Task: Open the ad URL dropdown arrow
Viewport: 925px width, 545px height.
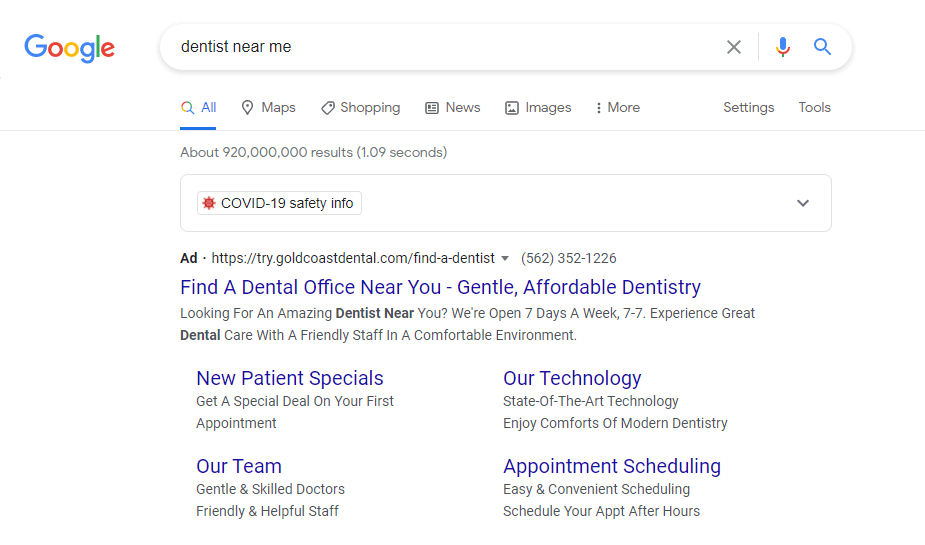Action: [x=505, y=258]
